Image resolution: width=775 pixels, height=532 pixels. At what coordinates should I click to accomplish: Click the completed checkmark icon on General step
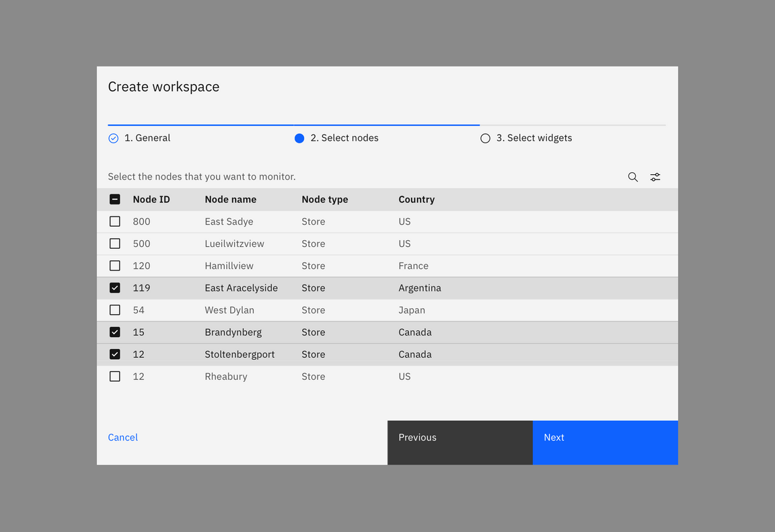113,138
